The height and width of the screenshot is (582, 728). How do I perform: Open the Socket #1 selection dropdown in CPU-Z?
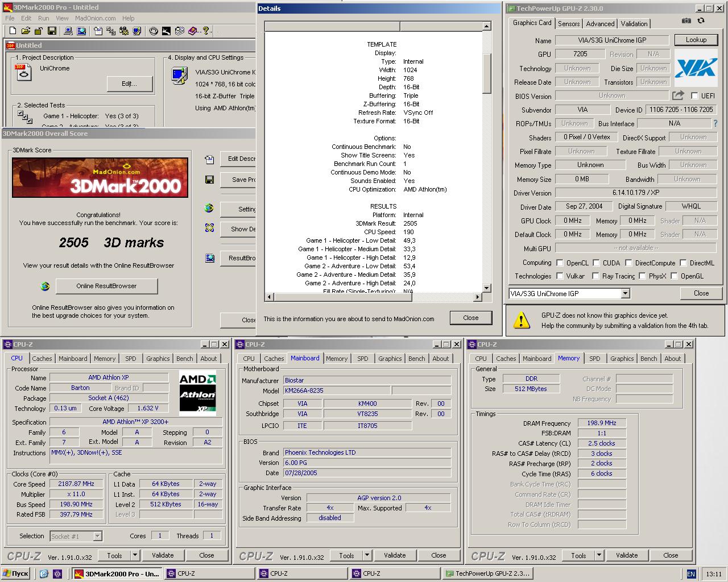pyautogui.click(x=97, y=536)
